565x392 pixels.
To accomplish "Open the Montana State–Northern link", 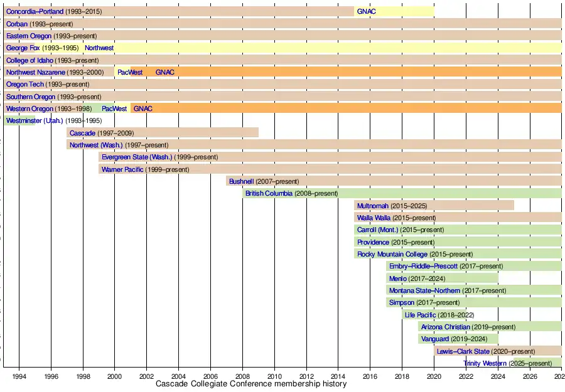I will pos(424,290).
